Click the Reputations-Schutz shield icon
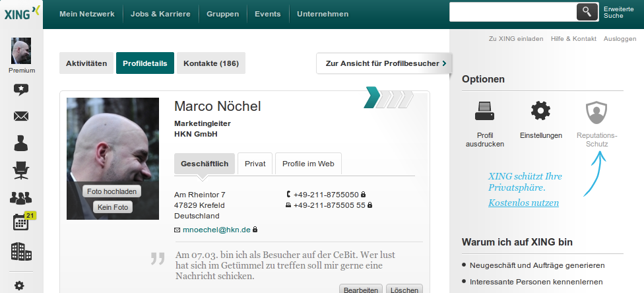This screenshot has height=293, width=644. click(596, 113)
